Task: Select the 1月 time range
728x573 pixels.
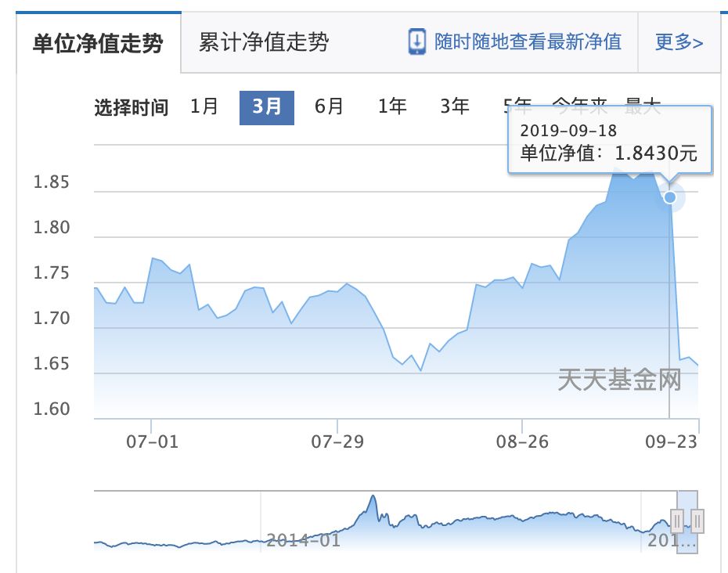Action: click(204, 106)
